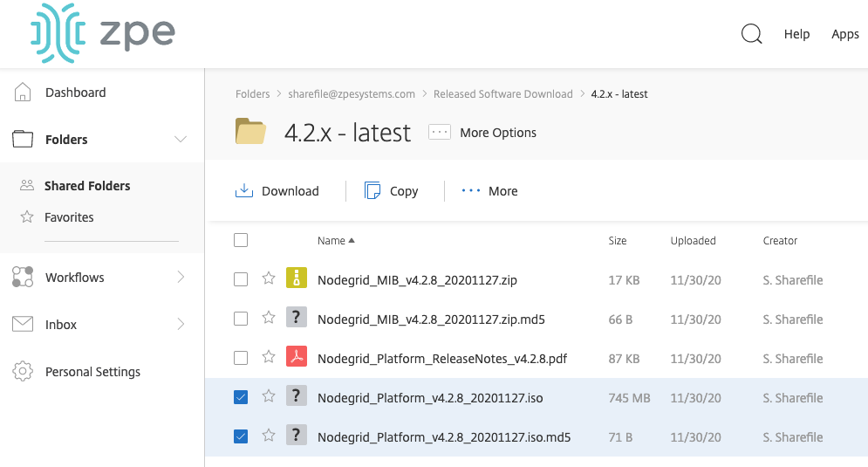Image resolution: width=868 pixels, height=467 pixels.
Task: Uncheck the Nodegrid_Platform .iso checkbox
Action: tap(241, 397)
